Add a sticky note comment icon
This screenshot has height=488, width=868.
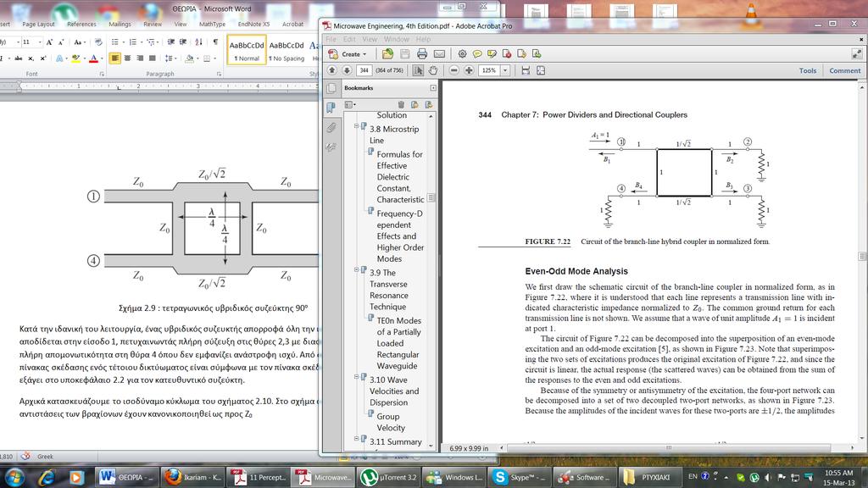(477, 53)
